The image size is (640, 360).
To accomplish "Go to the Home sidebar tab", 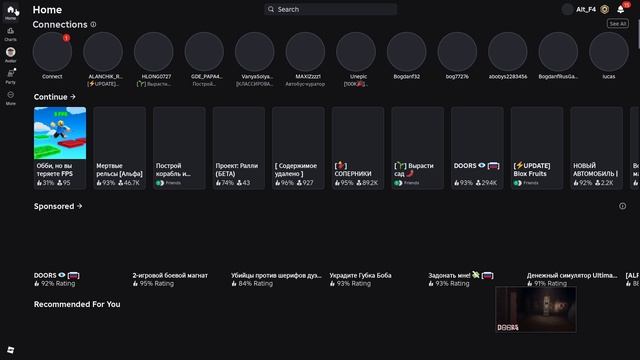I will click(x=11, y=12).
